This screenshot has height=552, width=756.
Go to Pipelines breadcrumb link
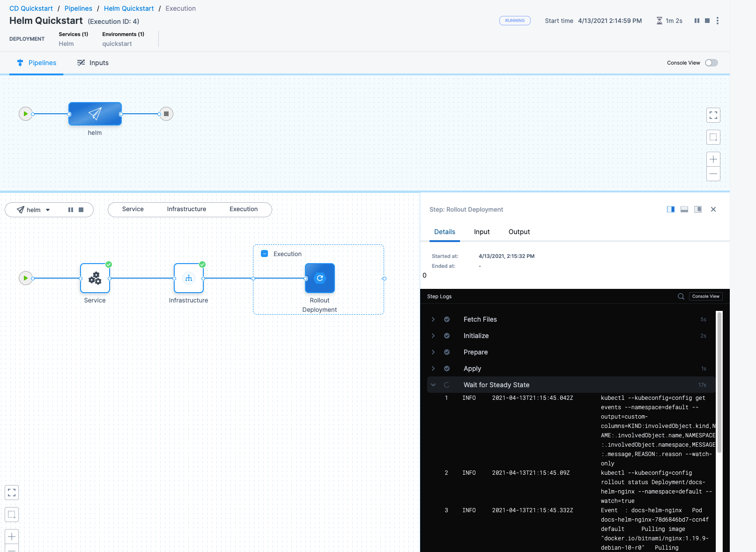pos(78,8)
